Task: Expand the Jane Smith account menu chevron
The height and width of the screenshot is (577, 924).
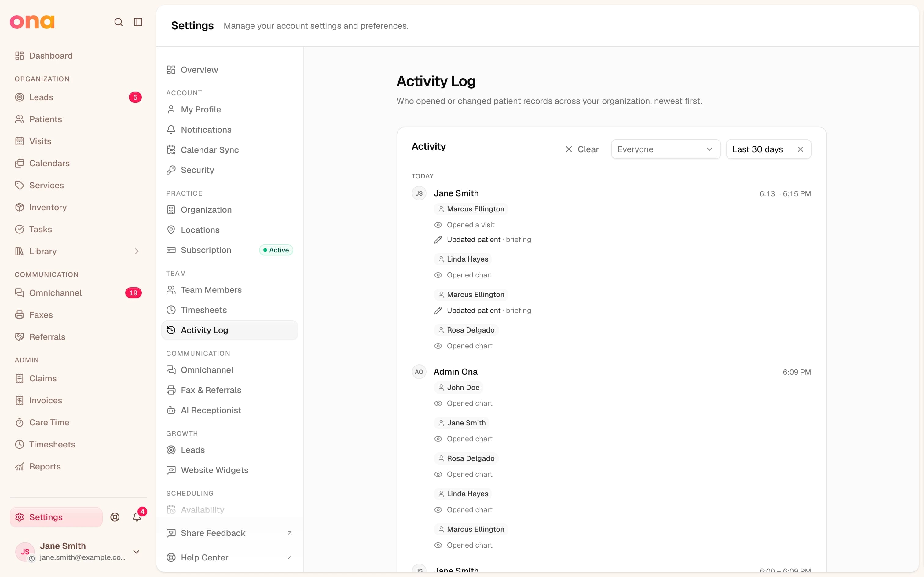Action: [x=136, y=551]
